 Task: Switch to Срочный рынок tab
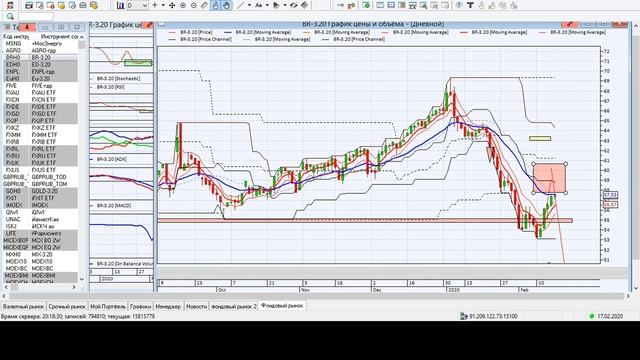click(x=67, y=306)
